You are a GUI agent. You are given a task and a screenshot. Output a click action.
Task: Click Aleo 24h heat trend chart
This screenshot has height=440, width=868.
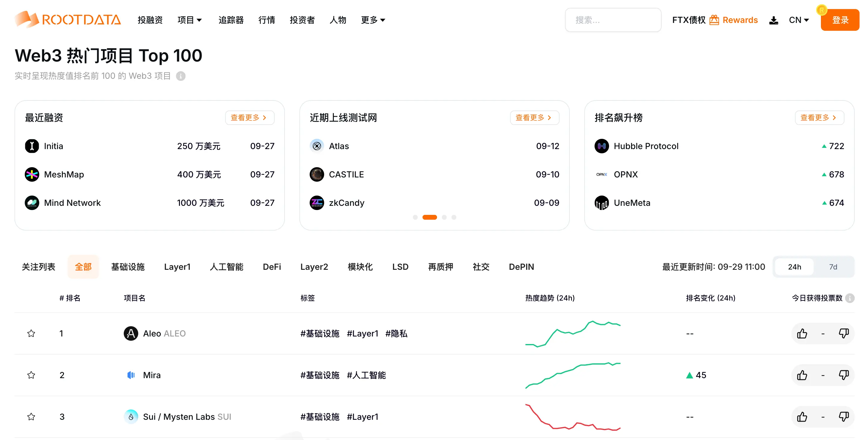coord(573,333)
